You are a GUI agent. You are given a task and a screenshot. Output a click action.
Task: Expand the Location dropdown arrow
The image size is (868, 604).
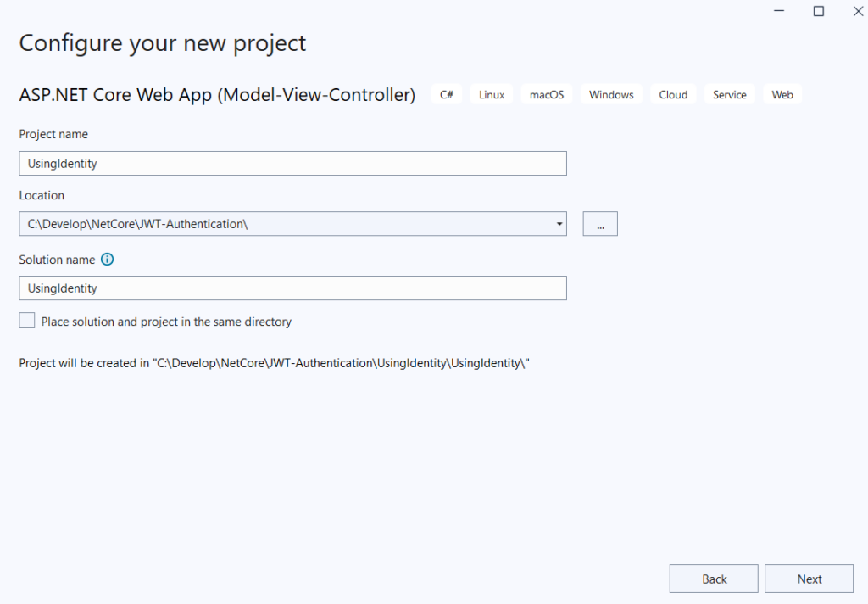[559, 224]
